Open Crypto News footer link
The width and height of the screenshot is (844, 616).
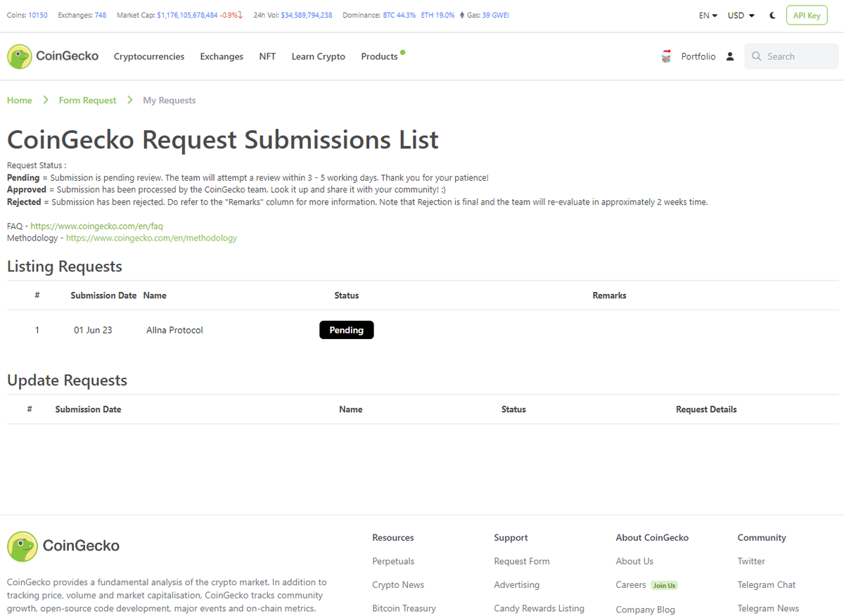pyautogui.click(x=398, y=585)
